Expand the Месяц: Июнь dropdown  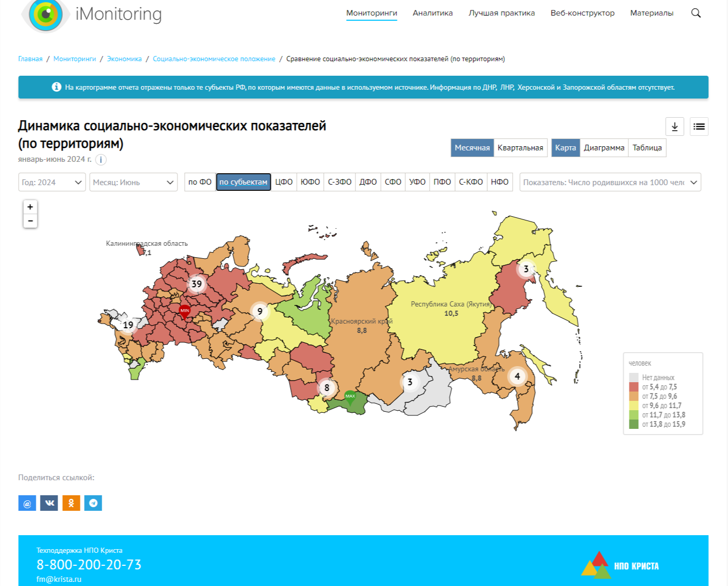click(x=133, y=183)
